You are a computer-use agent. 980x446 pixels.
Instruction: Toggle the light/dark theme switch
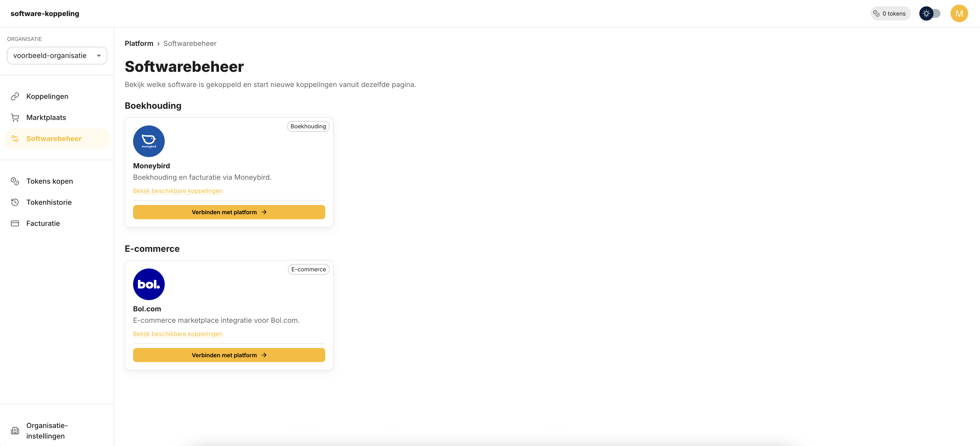coord(929,14)
